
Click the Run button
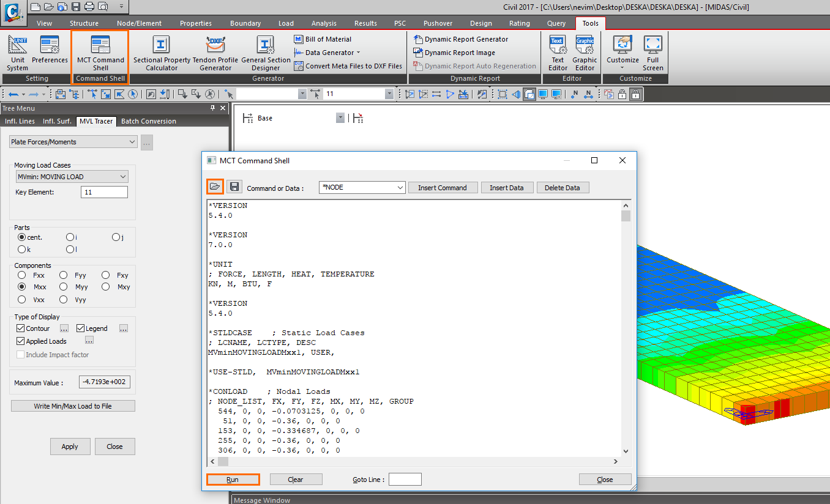233,480
